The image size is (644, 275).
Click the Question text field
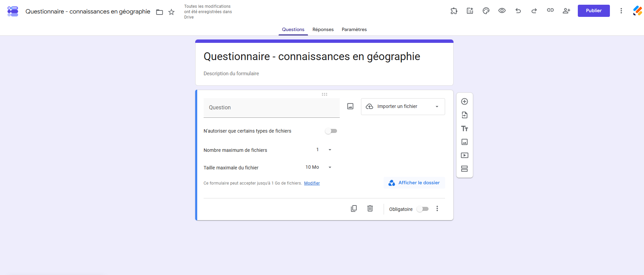(x=272, y=108)
